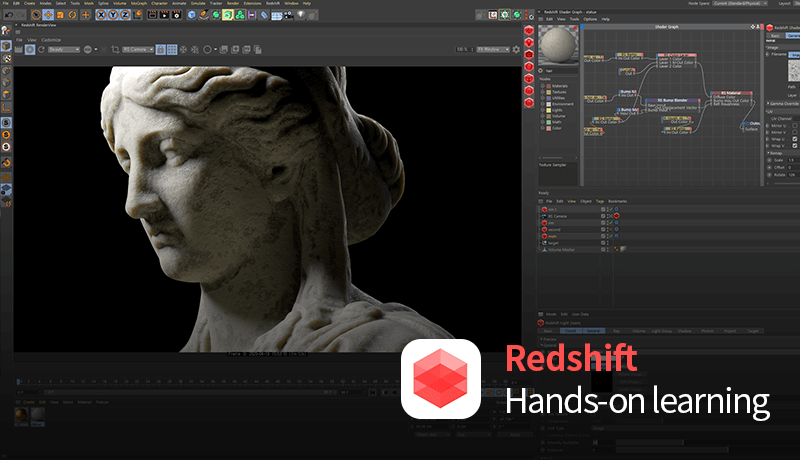Toggle the Mirror U checkbox
Viewport: 800px width, 460px height.
point(794,125)
